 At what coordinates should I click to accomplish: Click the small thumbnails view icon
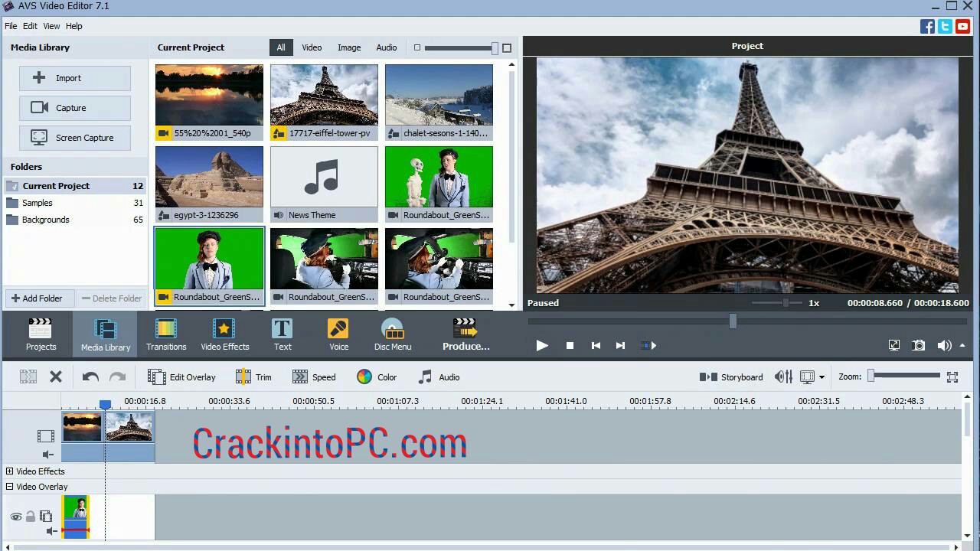(417, 47)
